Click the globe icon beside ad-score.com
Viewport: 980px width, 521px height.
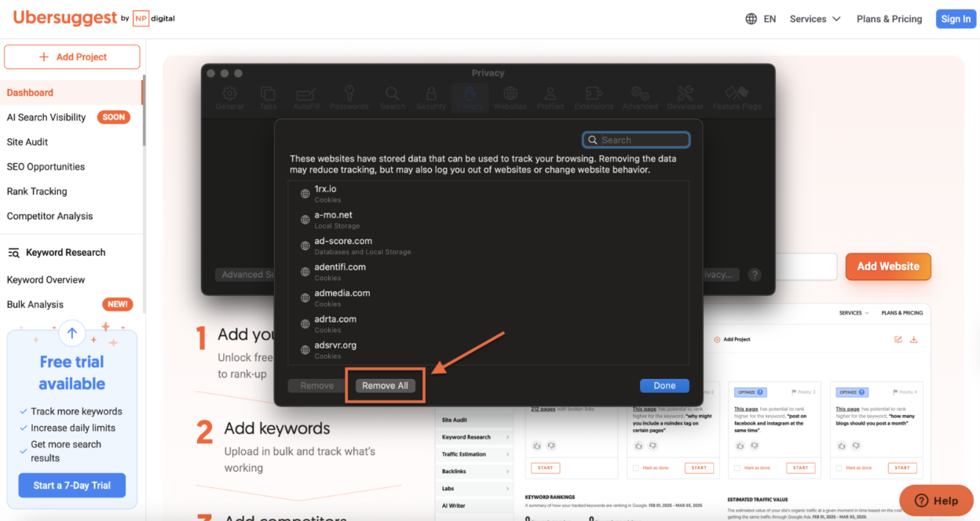[x=305, y=246]
